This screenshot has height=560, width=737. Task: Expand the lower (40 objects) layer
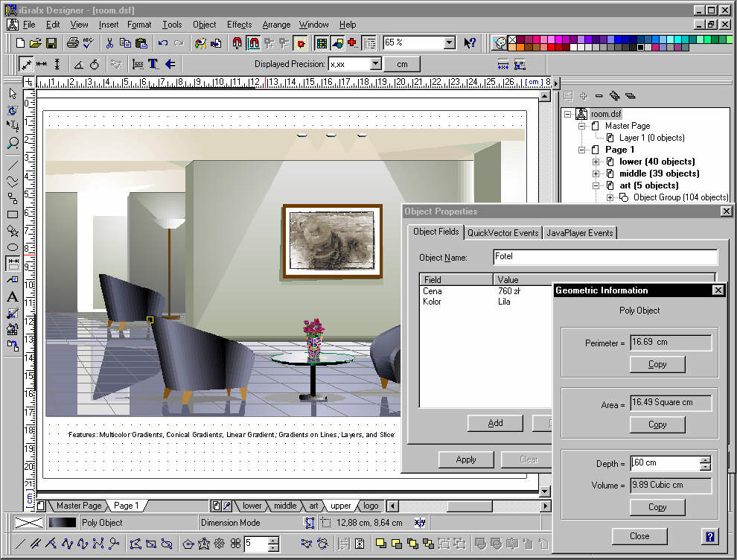tap(596, 162)
